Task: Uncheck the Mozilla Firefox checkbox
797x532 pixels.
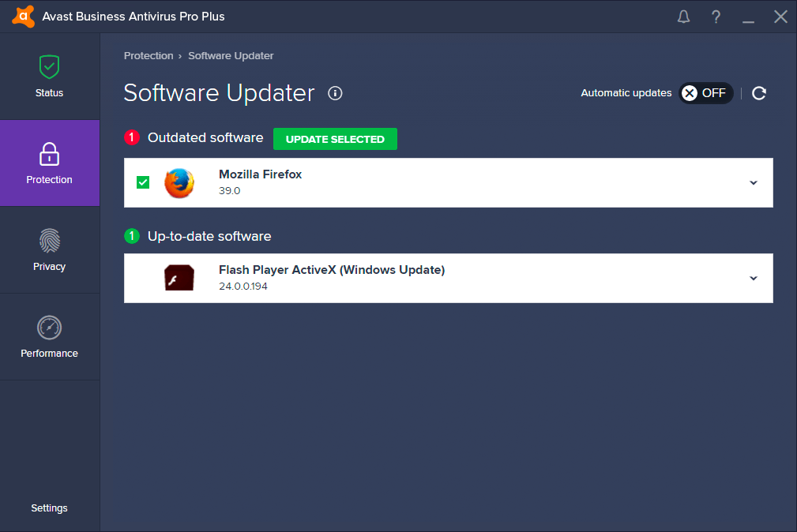Action: point(143,182)
